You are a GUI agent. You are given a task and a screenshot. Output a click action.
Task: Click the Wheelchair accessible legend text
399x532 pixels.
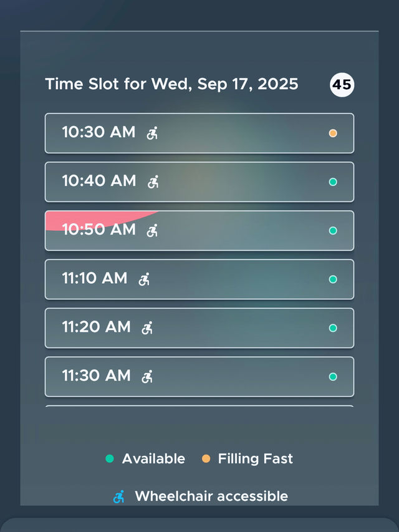pyautogui.click(x=211, y=496)
